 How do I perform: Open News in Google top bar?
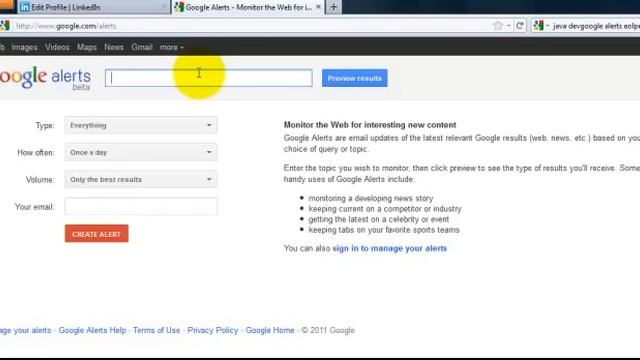pos(114,47)
